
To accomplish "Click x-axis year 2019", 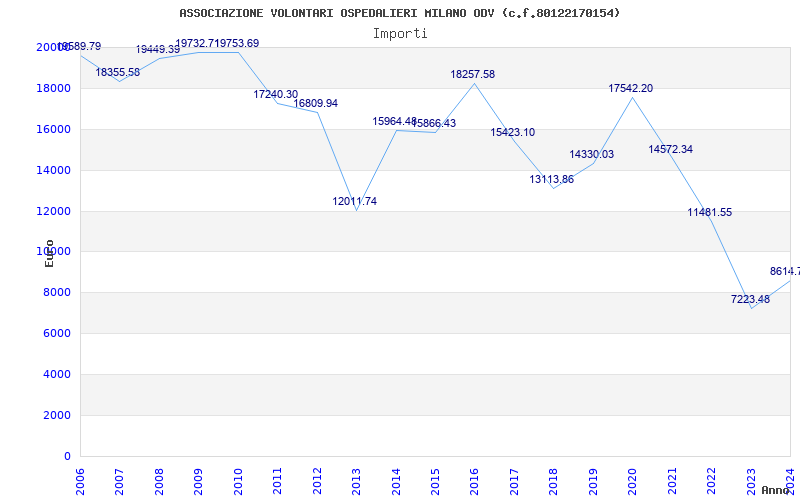I will pyautogui.click(x=593, y=481).
